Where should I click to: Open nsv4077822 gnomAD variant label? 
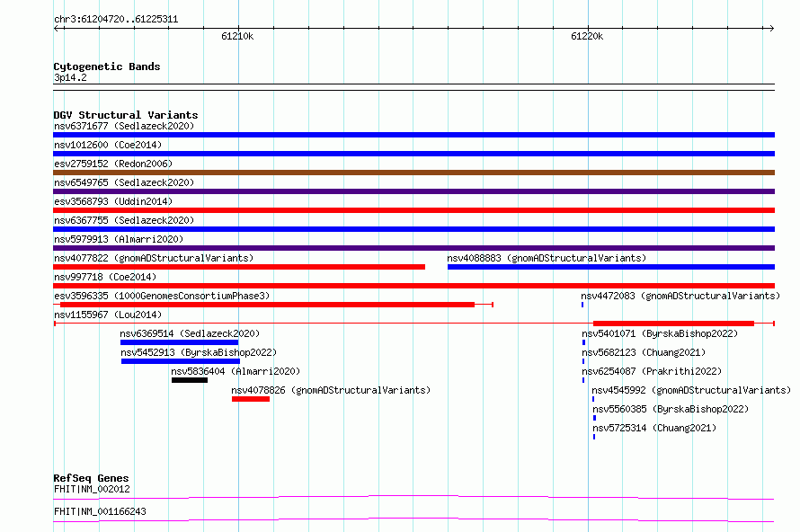point(154,258)
